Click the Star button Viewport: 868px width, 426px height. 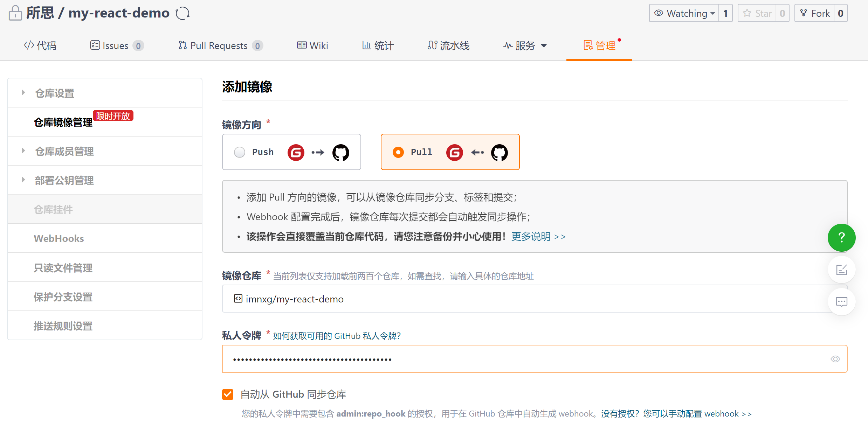[757, 13]
